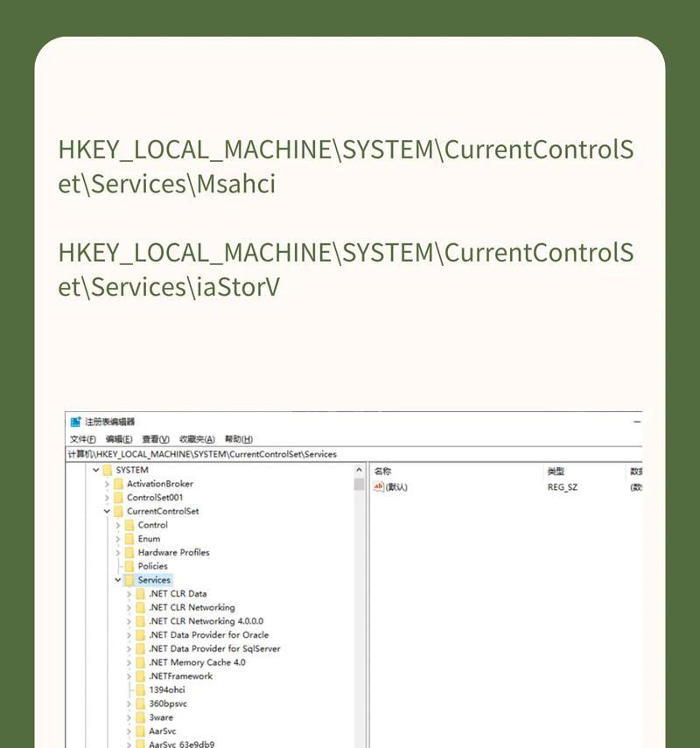Image resolution: width=700 pixels, height=748 pixels.
Task: Select the 1394ohci service key
Action: [x=166, y=689]
